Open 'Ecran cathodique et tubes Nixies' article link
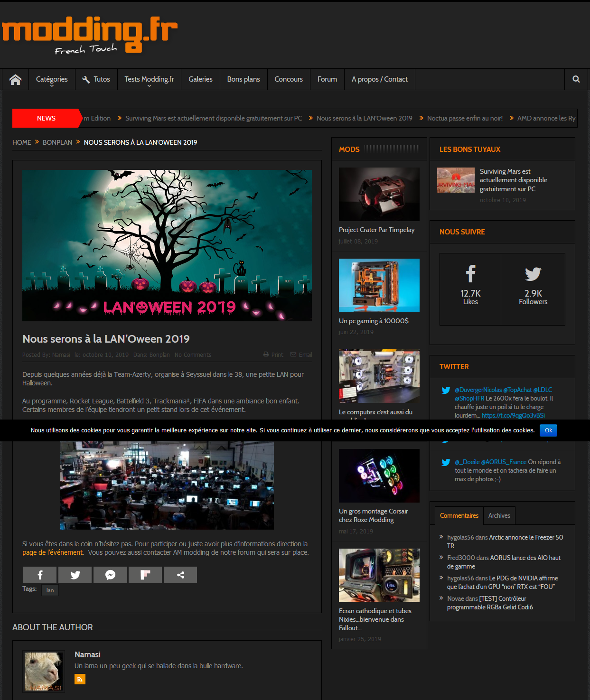590x700 pixels. (375, 619)
